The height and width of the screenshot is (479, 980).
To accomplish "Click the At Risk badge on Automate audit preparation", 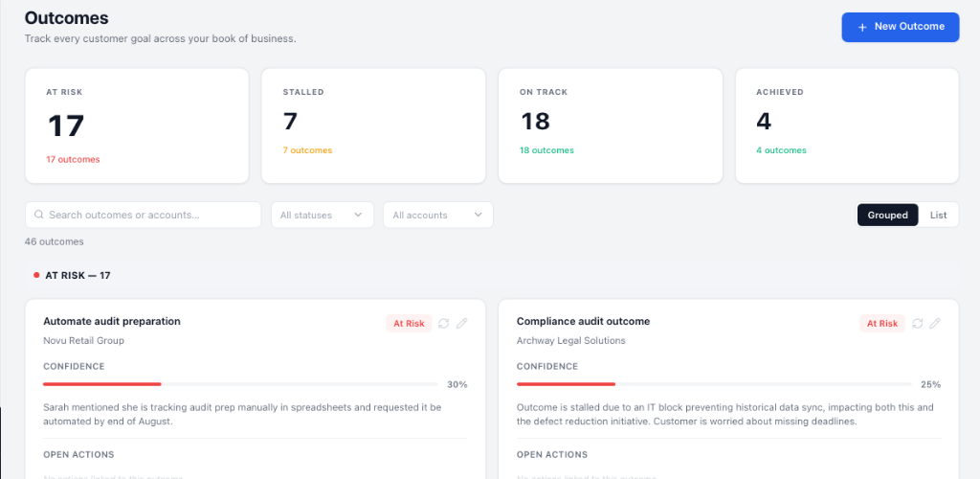I will (409, 323).
